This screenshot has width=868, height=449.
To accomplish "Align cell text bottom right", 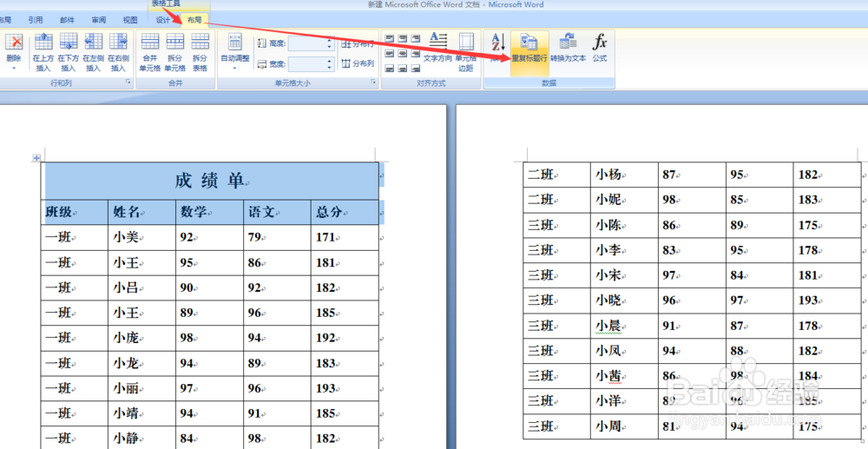I will pyautogui.click(x=415, y=68).
